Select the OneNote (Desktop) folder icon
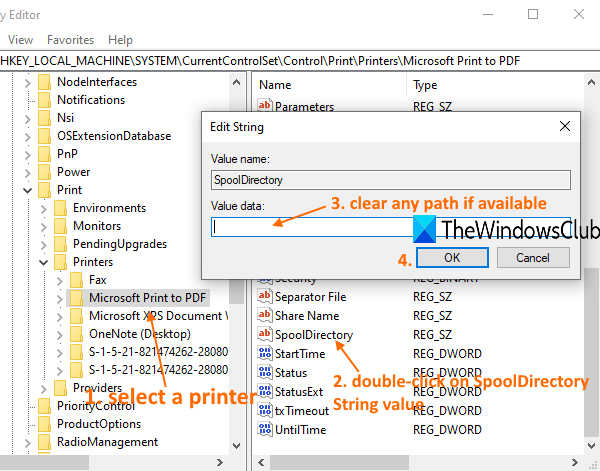 [x=77, y=334]
